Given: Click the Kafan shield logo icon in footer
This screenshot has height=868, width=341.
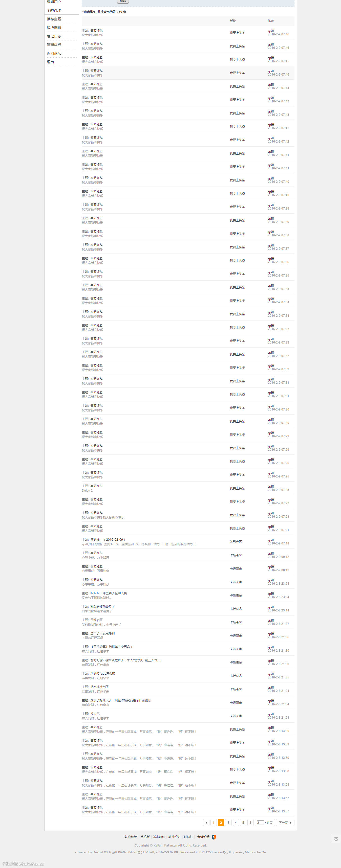Looking at the screenshot, I should coord(214,837).
